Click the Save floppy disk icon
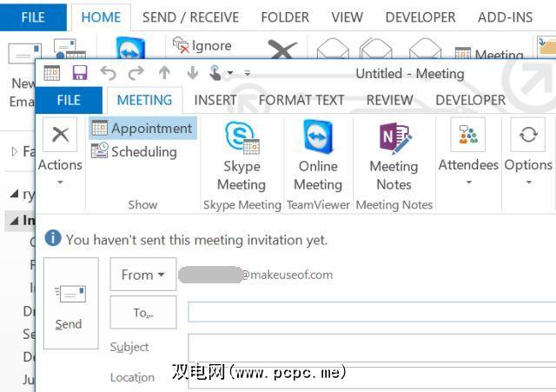556x392 pixels. [80, 73]
